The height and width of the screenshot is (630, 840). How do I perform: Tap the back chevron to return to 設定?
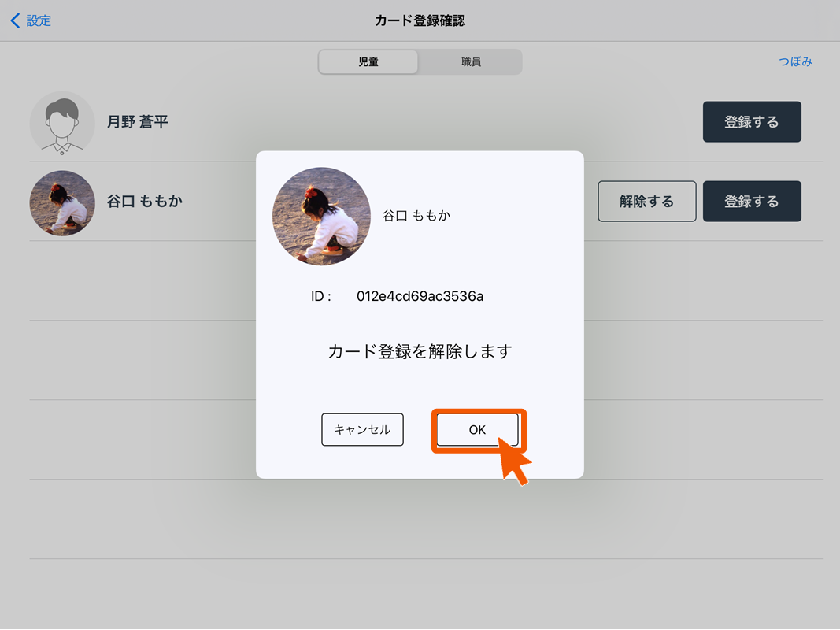(16, 20)
